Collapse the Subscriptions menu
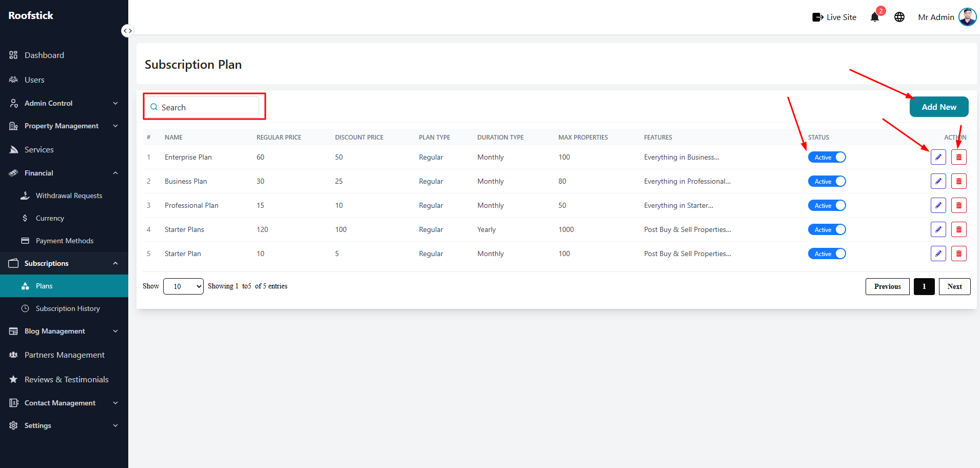980x468 pixels. pos(64,263)
